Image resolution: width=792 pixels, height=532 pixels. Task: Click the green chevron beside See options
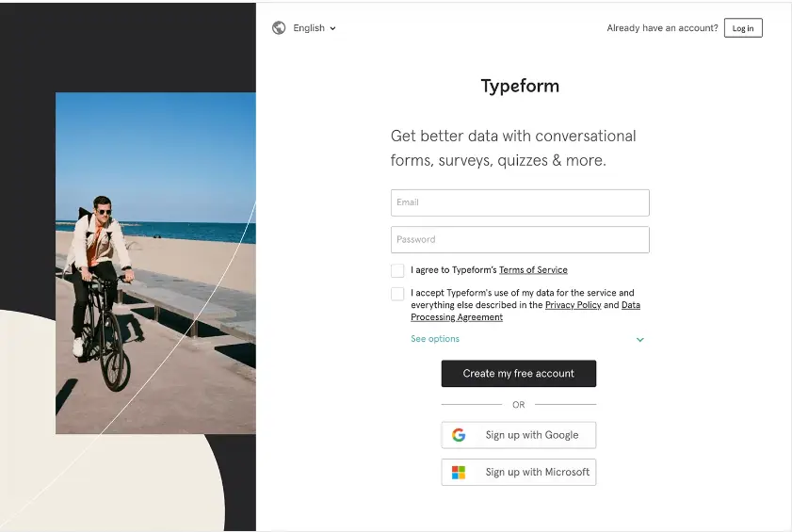(x=640, y=340)
